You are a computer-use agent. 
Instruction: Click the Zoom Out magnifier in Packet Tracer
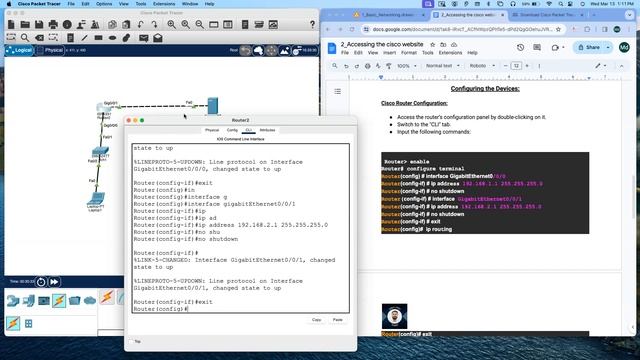click(x=200, y=24)
